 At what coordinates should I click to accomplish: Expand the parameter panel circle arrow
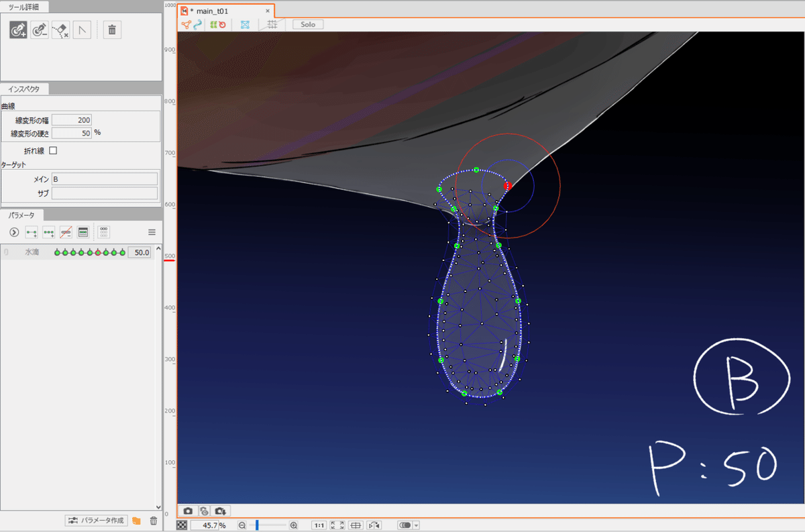pos(14,232)
